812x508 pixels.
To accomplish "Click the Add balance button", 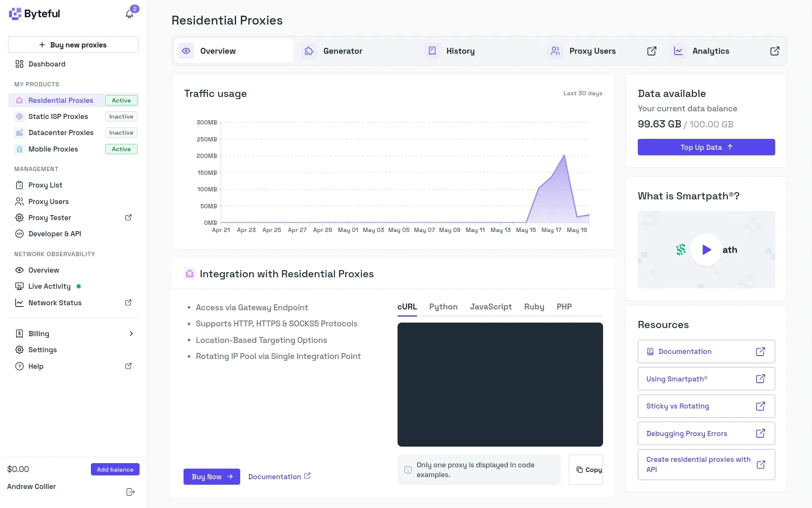I will [115, 469].
